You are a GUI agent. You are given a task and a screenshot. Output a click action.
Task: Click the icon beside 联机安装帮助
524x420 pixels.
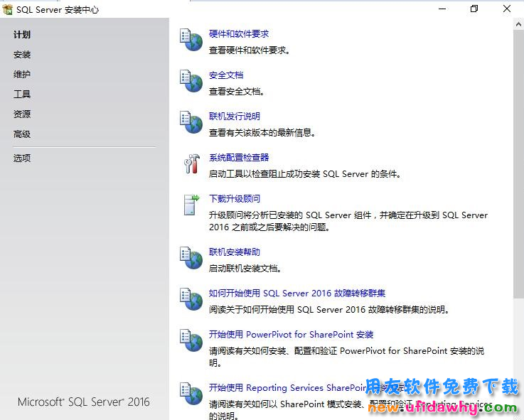[x=191, y=259]
